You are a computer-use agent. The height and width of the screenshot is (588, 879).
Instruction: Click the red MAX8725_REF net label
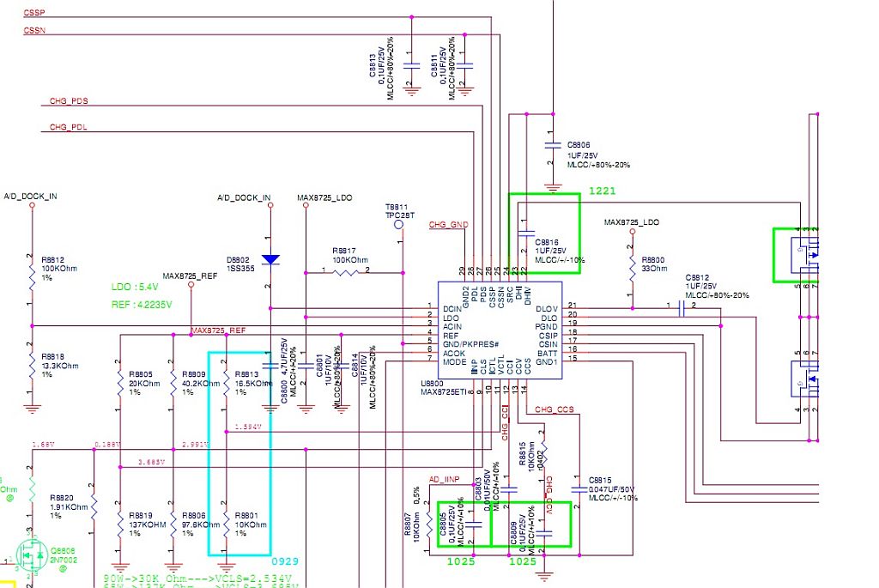tap(218, 330)
